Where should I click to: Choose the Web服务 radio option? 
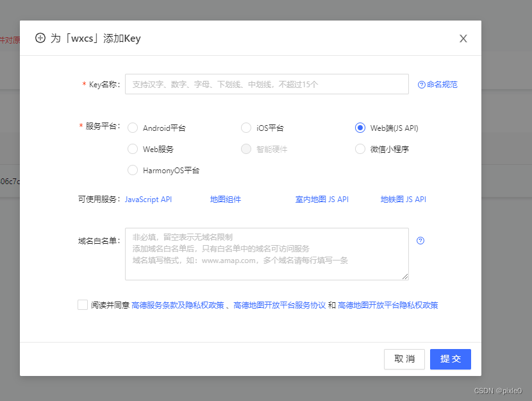(133, 149)
